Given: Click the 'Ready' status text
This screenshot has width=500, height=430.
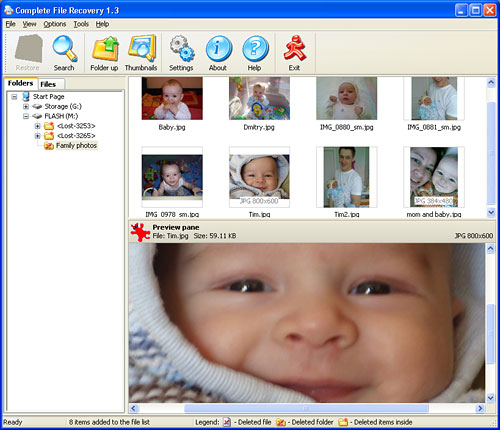Looking at the screenshot, I should click(13, 422).
